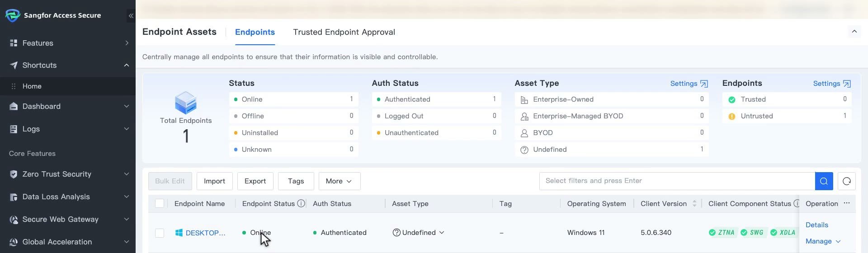Filter by BYOD asset type row
Image resolution: width=868 pixels, height=253 pixels.
pyautogui.click(x=611, y=133)
